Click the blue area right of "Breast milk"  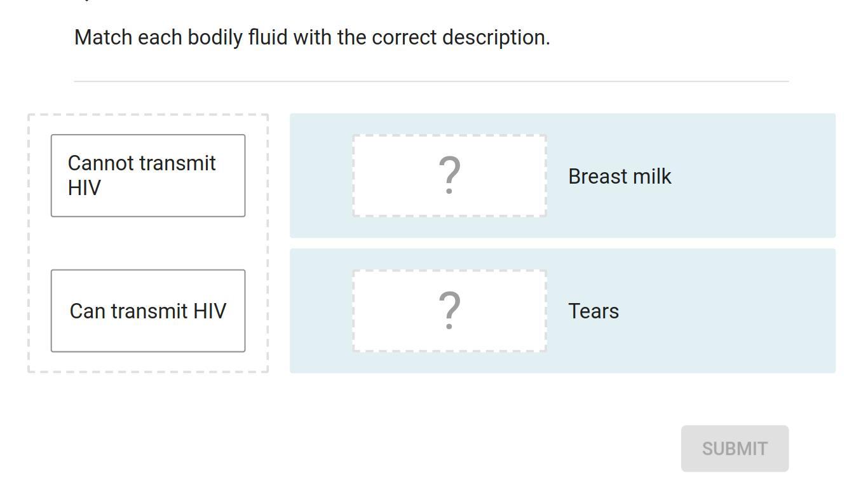click(750, 177)
